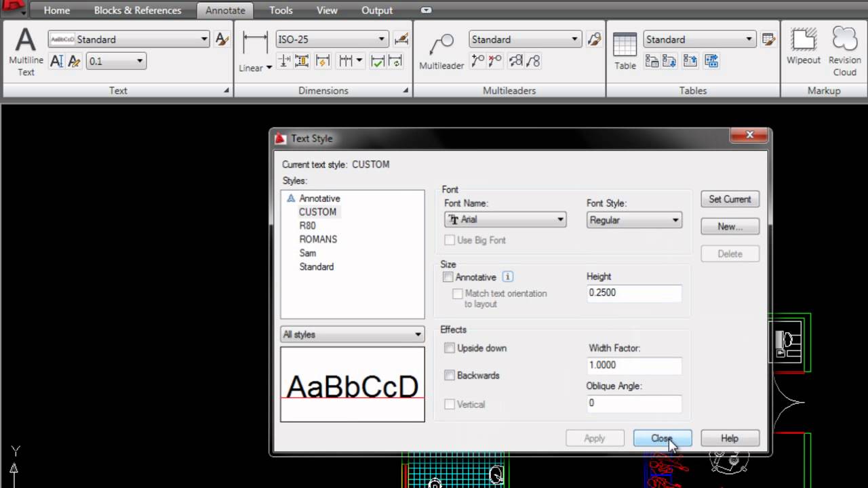This screenshot has height=488, width=868.
Task: Open the All styles filter dropdown
Action: (353, 335)
